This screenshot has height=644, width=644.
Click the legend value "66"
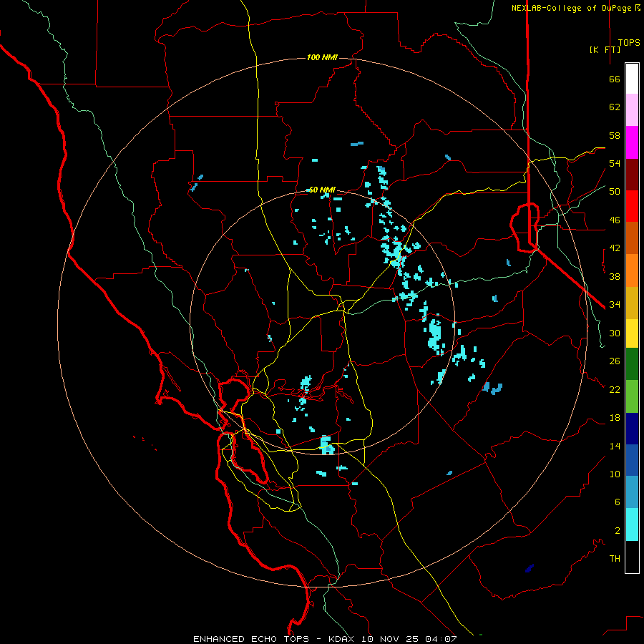tap(615, 79)
